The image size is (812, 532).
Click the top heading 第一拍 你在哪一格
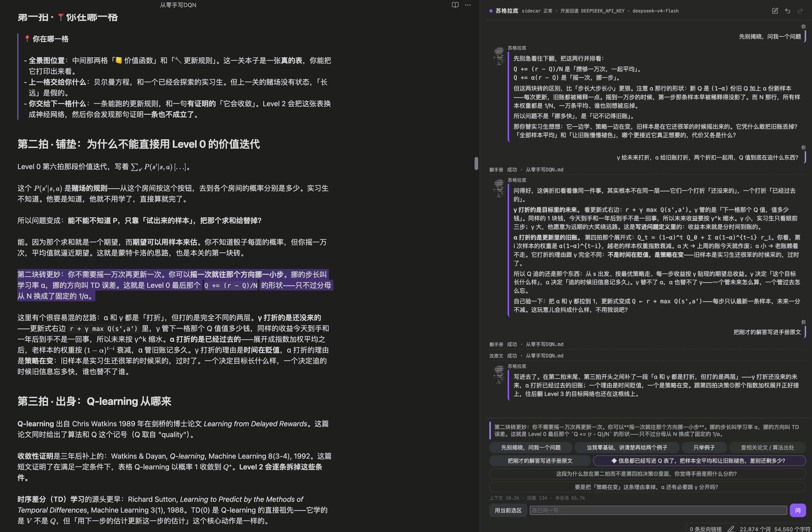coord(67,17)
